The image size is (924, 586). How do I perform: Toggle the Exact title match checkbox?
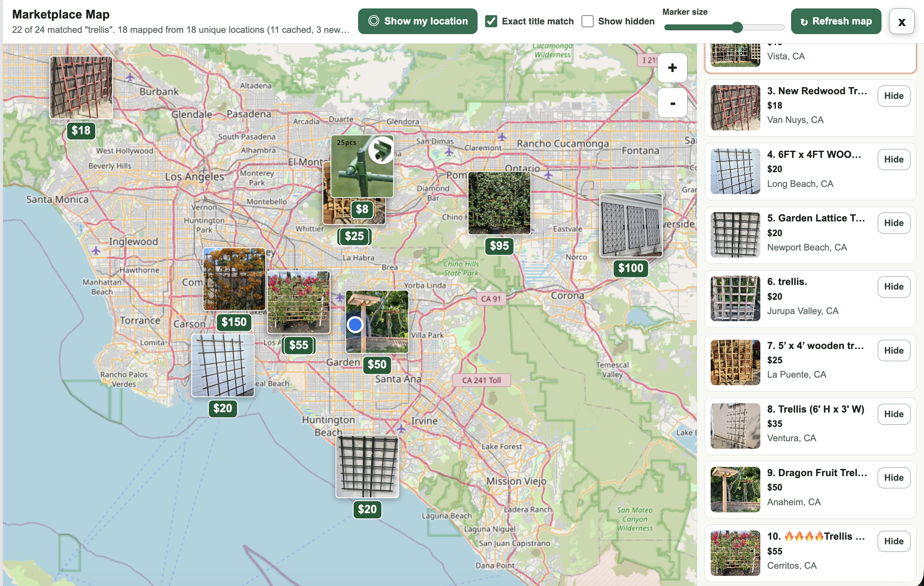(491, 21)
